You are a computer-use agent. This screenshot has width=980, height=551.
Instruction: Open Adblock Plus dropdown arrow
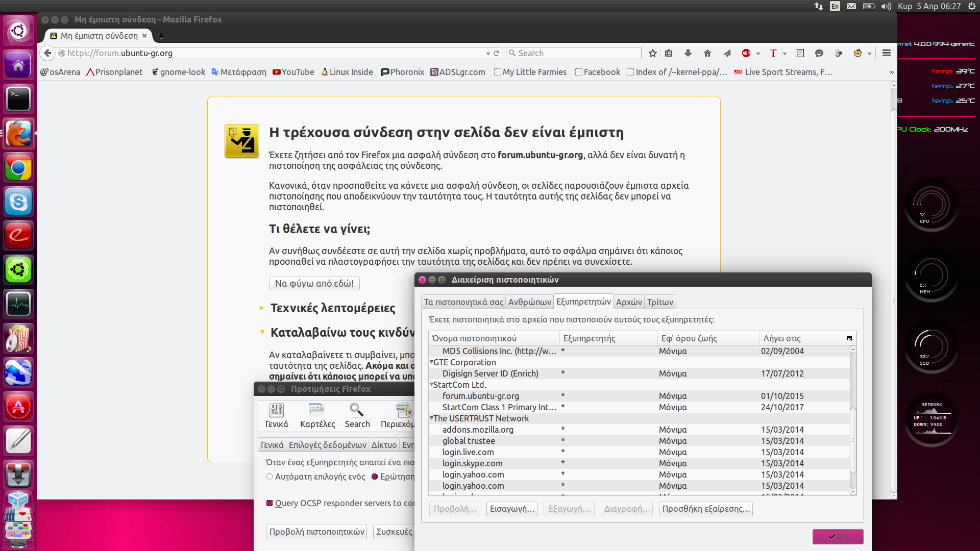pos(758,54)
